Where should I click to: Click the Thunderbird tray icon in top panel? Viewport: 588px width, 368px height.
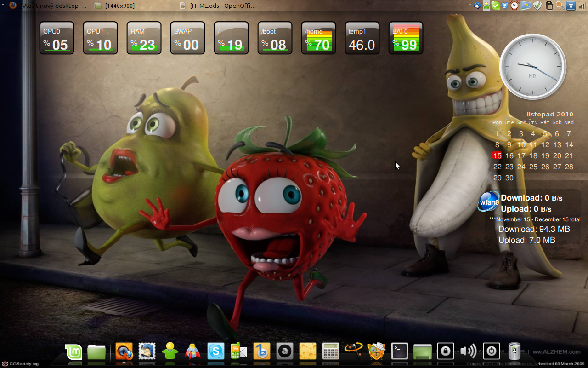coord(477,6)
